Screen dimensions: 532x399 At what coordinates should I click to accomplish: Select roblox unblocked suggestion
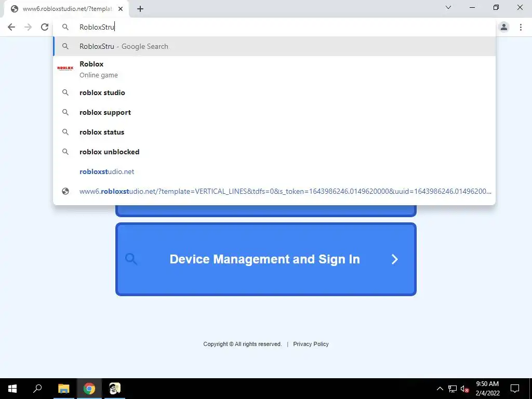click(274, 152)
